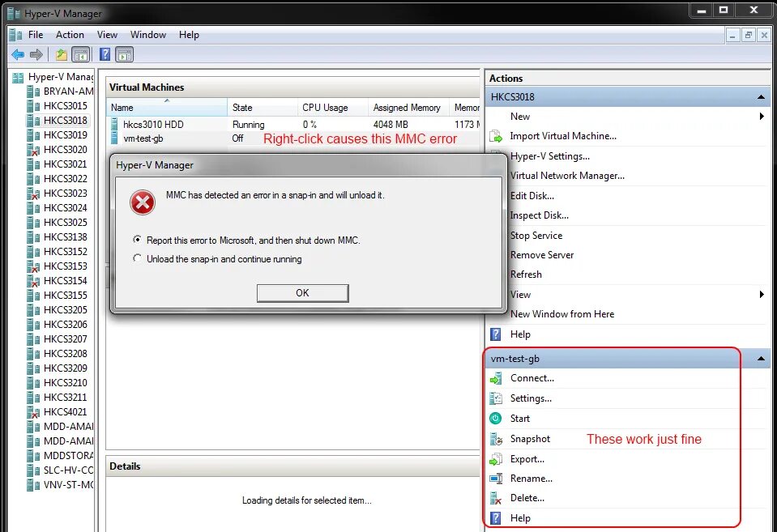This screenshot has height=532, width=777.
Task: Click the 4048 MB assigned memory cell
Action: click(x=391, y=125)
